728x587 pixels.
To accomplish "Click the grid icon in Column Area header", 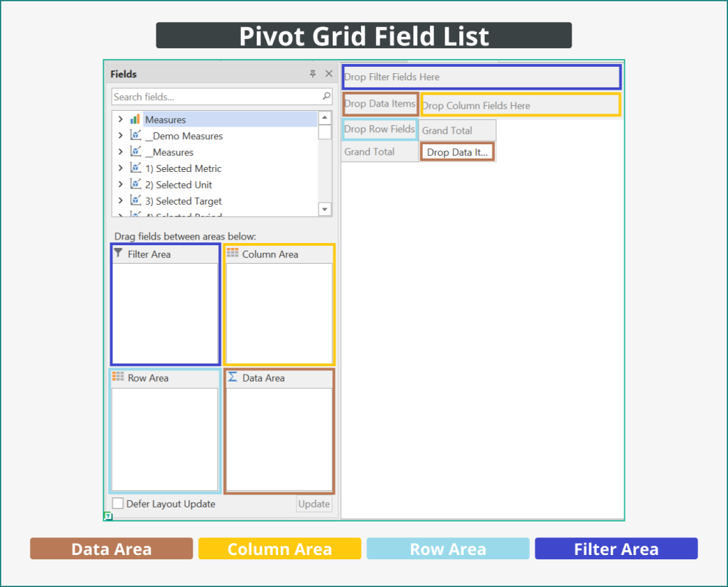I will (232, 254).
